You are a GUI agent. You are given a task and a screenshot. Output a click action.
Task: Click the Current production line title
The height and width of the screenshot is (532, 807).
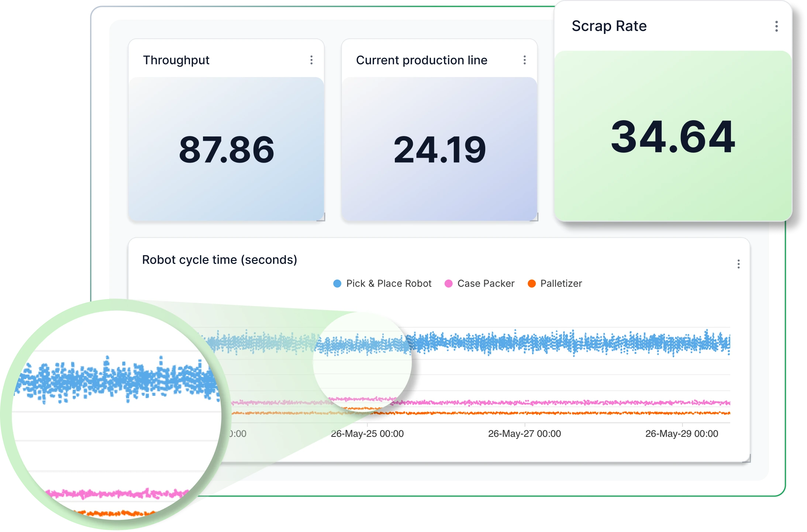coord(421,60)
